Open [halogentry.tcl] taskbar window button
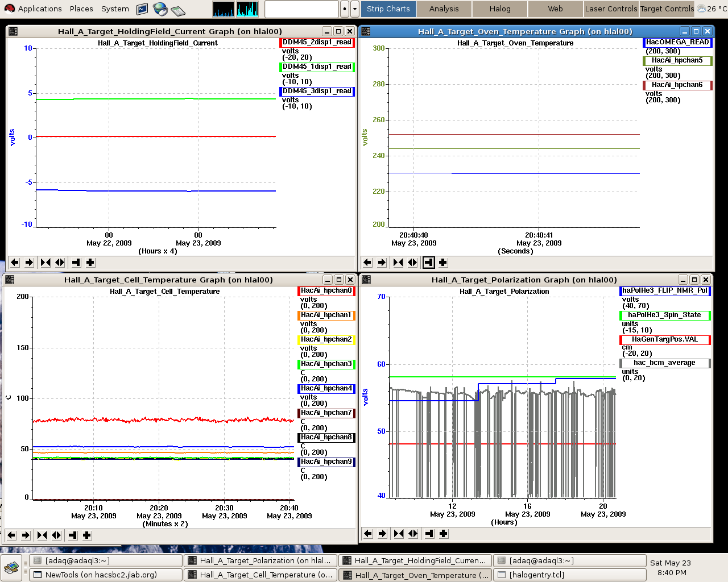 (x=570, y=575)
